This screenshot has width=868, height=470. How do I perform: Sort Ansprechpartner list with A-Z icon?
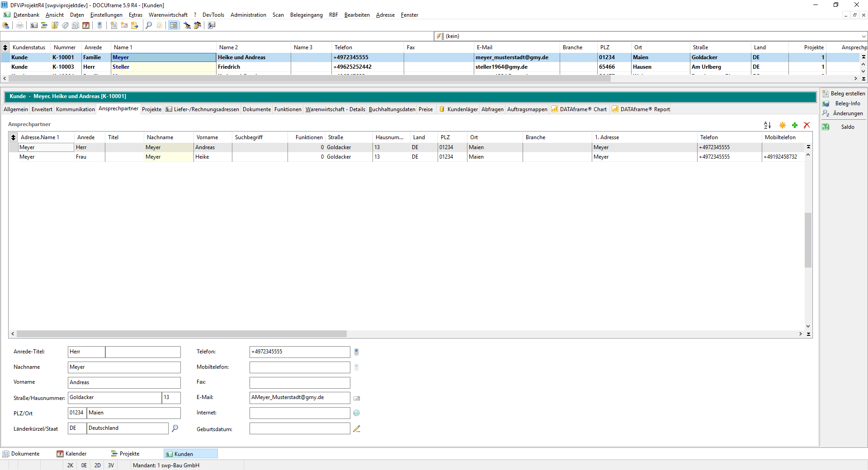point(768,125)
